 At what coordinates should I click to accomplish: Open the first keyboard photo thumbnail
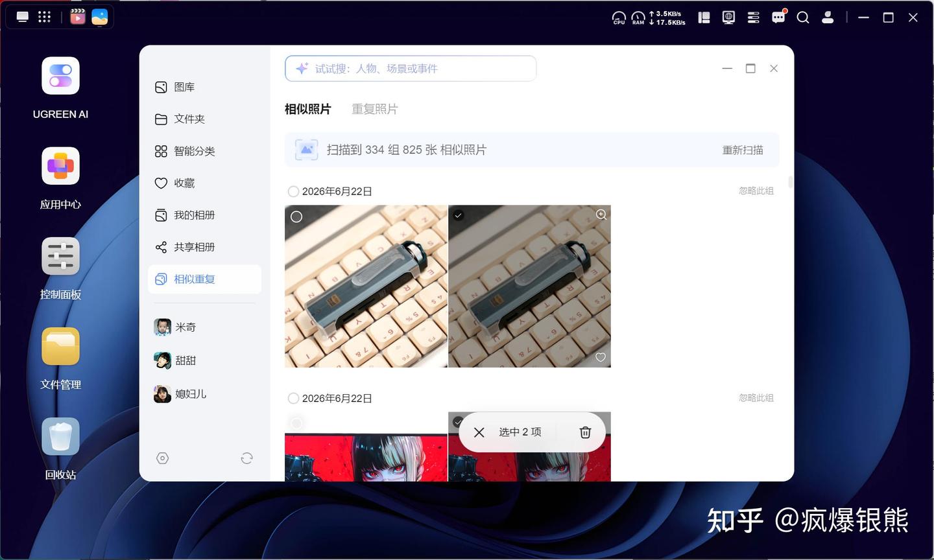[x=366, y=286]
